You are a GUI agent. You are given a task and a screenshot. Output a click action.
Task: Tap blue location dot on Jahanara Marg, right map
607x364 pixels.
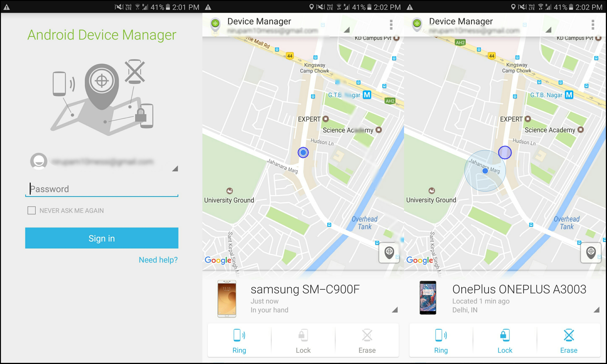(x=485, y=171)
